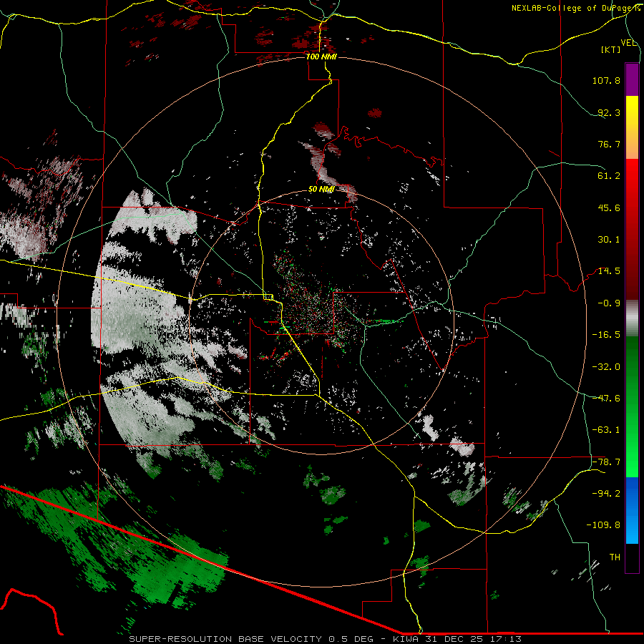The height and width of the screenshot is (644, 644).
Task: Pick the blue segment of velocity scale
Action: pos(632,510)
